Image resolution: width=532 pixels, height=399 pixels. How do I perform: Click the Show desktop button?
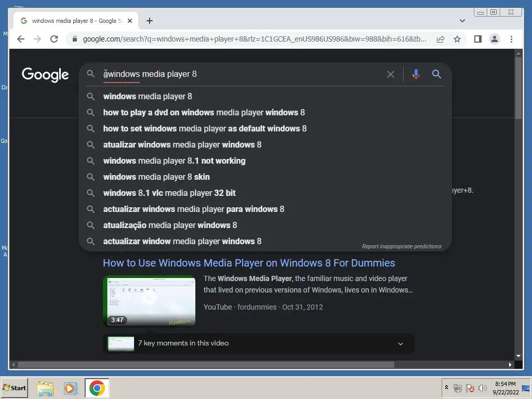coord(526,388)
